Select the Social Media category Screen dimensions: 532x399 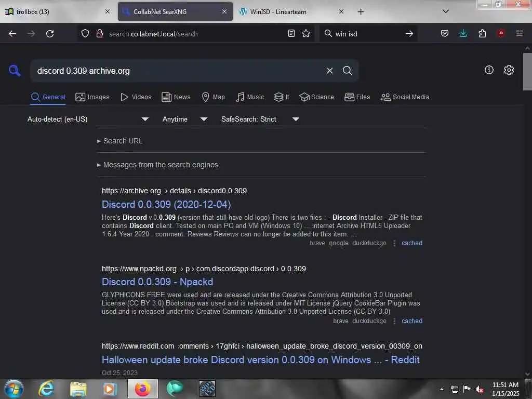[405, 97]
